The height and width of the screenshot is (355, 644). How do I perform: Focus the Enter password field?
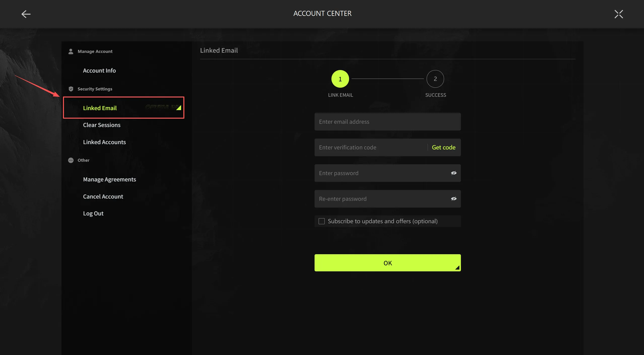pos(387,173)
